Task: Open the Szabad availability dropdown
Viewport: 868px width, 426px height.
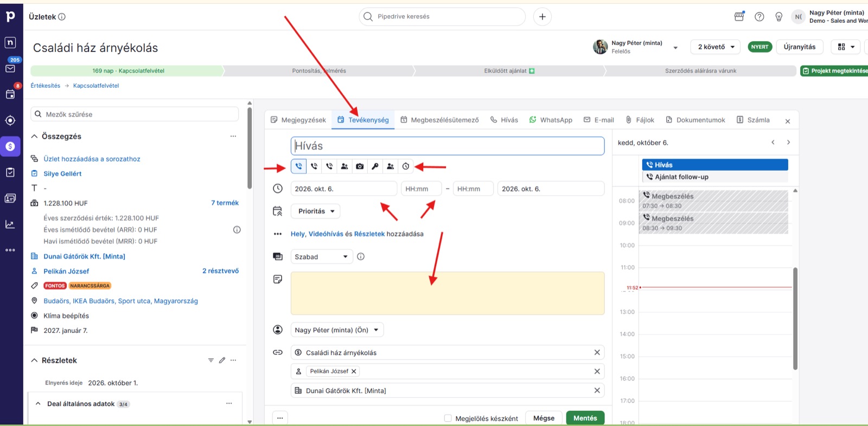Action: pos(322,257)
